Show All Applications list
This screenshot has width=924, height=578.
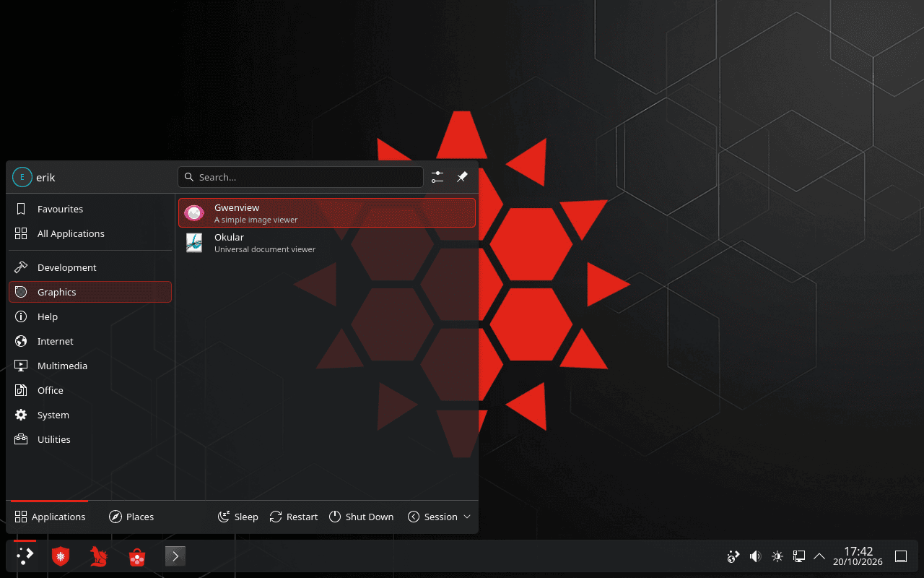pyautogui.click(x=90, y=233)
